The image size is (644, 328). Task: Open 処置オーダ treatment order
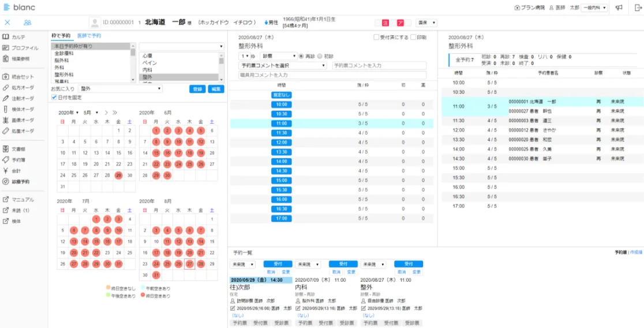[18, 131]
